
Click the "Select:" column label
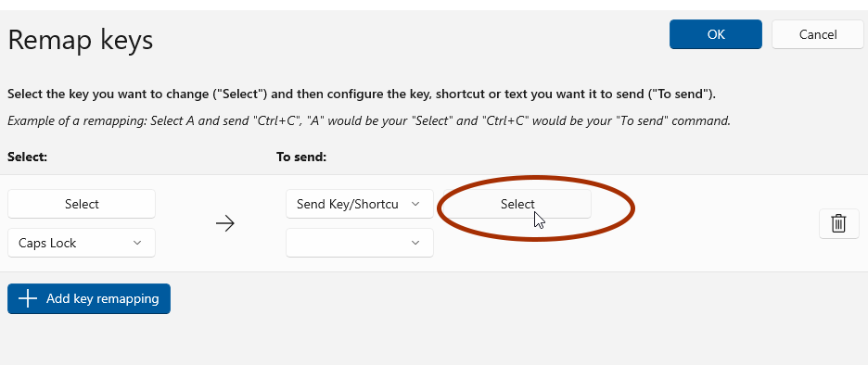28,157
